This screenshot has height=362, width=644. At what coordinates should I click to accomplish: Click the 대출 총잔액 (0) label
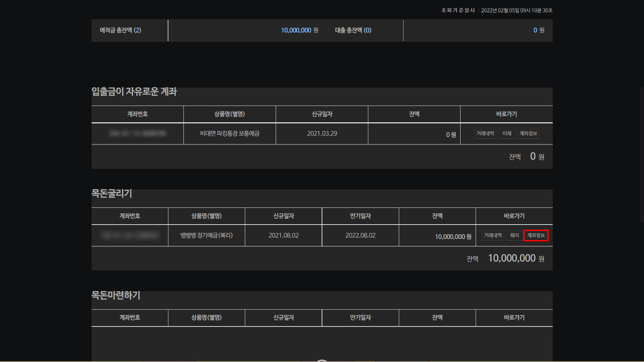coord(353,31)
